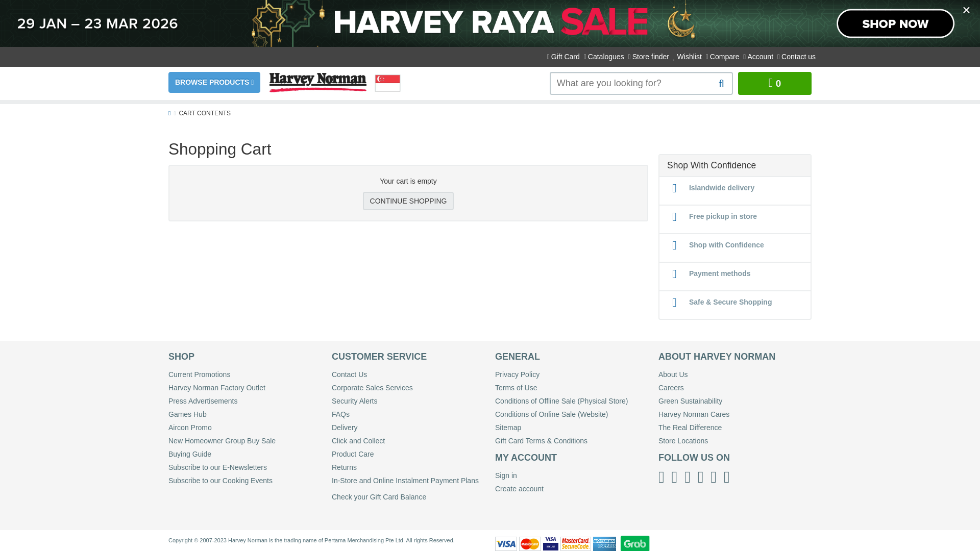Click the Singapore flag icon
The image size is (980, 551).
[387, 83]
